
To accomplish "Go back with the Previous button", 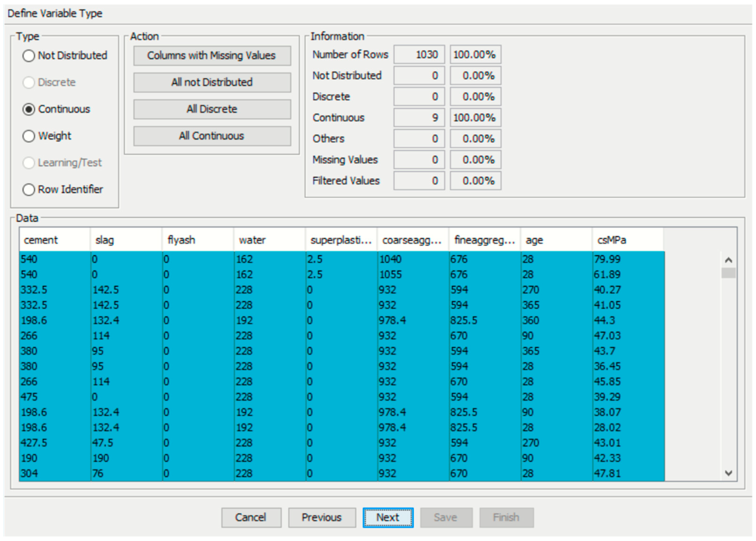I will 321,517.
